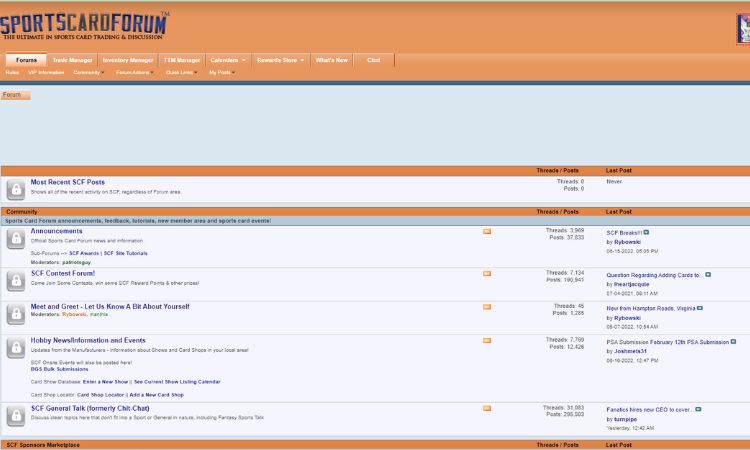The width and height of the screenshot is (750, 450).
Task: Go to last post icon for SCF Breaks
Action: [646, 232]
